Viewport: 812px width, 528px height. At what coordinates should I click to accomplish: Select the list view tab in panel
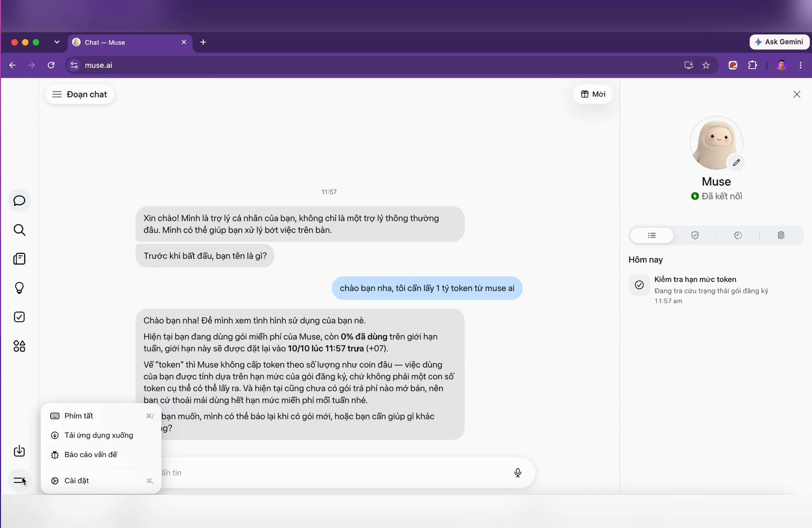pos(652,236)
